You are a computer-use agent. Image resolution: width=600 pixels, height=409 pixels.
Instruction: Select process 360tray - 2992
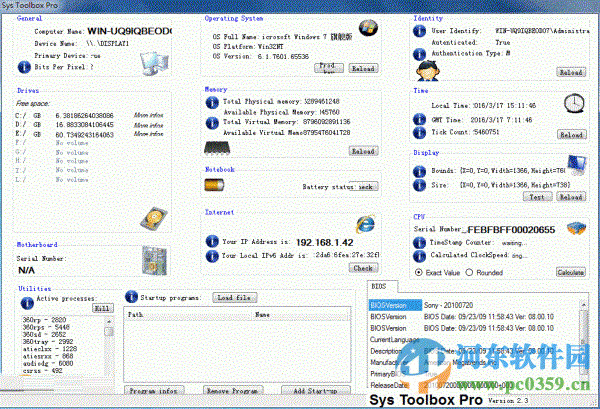click(x=48, y=342)
